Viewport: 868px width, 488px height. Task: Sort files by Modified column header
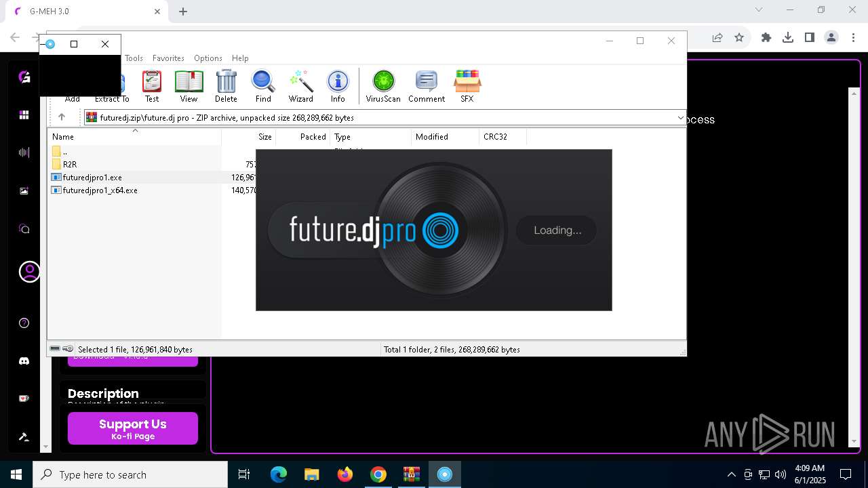[x=445, y=137]
